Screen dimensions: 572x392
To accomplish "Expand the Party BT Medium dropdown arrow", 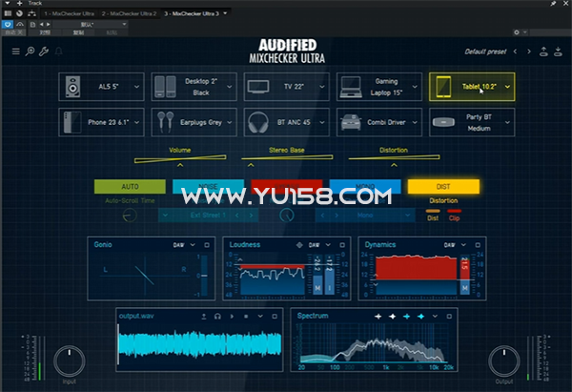I will 507,123.
